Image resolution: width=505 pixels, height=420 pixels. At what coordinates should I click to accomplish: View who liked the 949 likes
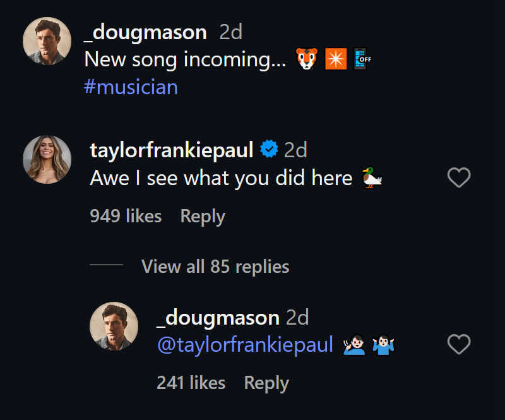point(126,216)
